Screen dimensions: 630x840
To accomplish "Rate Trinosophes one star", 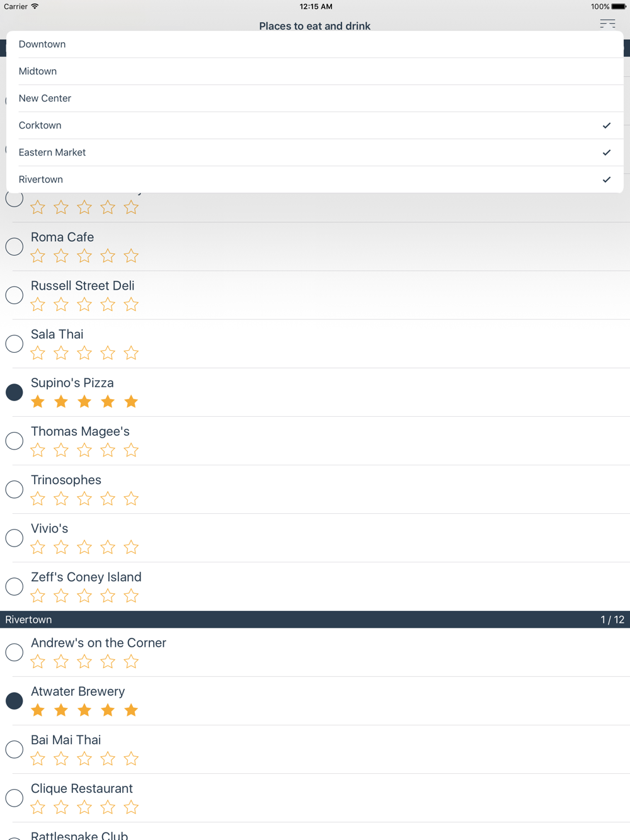I will [38, 498].
